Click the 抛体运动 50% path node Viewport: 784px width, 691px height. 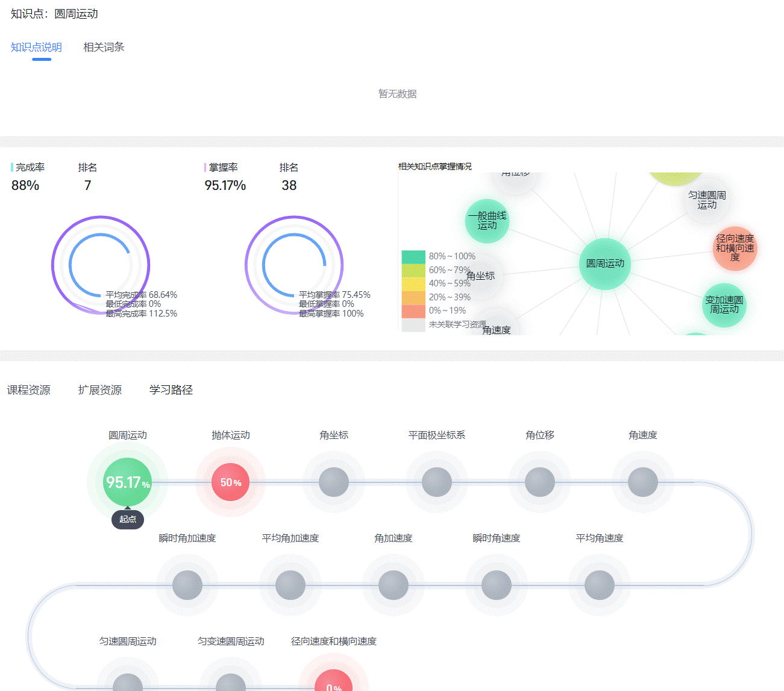coord(230,482)
